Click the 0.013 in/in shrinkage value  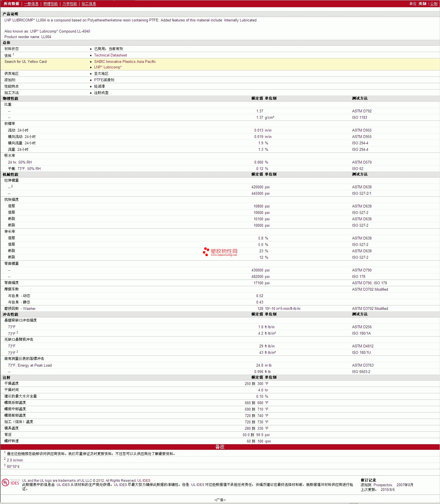click(x=263, y=130)
